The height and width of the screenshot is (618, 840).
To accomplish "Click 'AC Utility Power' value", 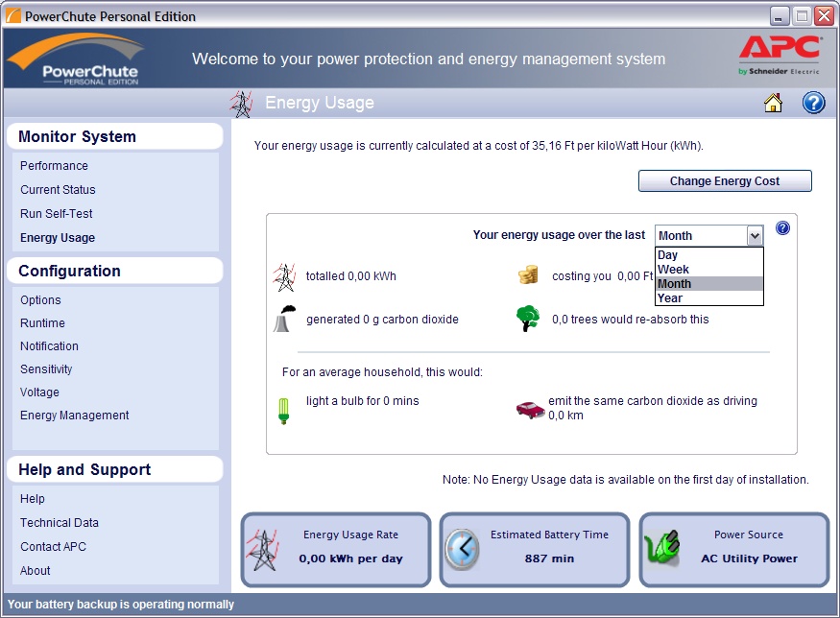I will click(x=749, y=559).
